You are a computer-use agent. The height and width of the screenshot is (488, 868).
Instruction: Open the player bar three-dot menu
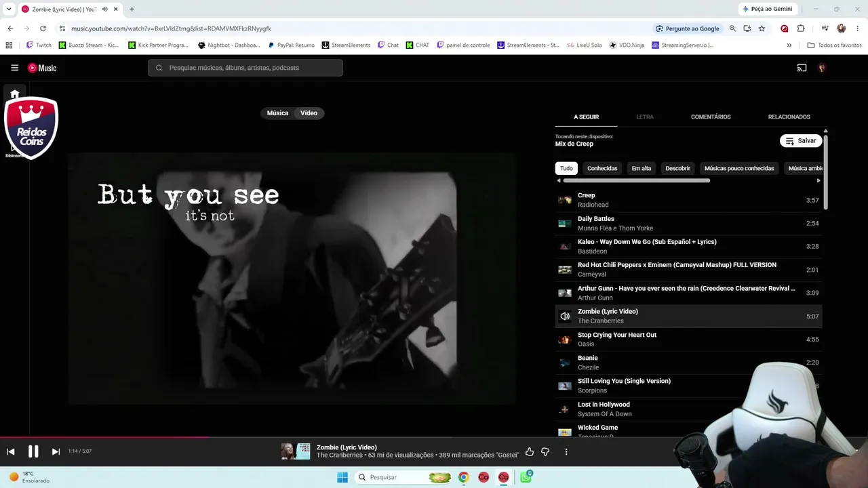(x=566, y=451)
